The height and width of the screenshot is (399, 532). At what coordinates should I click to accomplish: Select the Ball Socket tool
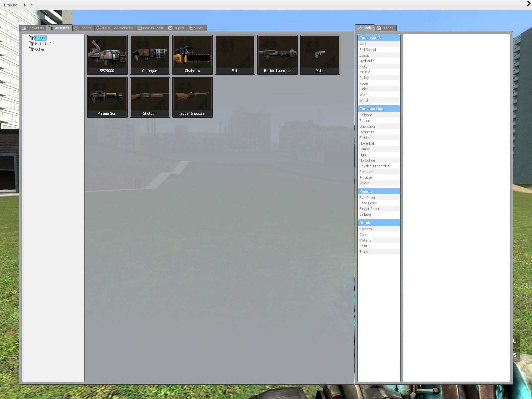[379, 50]
